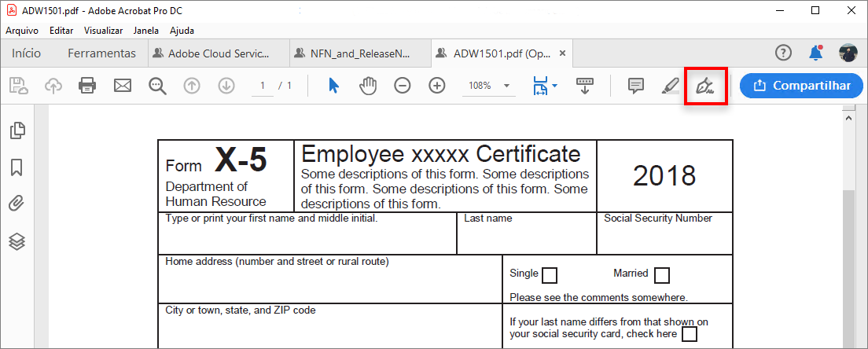The height and width of the screenshot is (349, 868).
Task: Click the Last name form field
Action: tap(527, 233)
